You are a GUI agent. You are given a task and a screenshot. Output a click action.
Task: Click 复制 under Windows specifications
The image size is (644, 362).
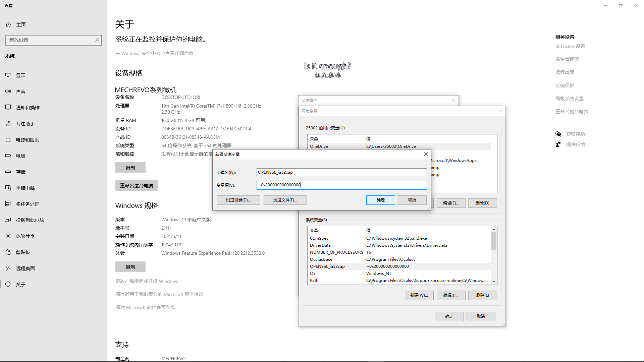(130, 267)
